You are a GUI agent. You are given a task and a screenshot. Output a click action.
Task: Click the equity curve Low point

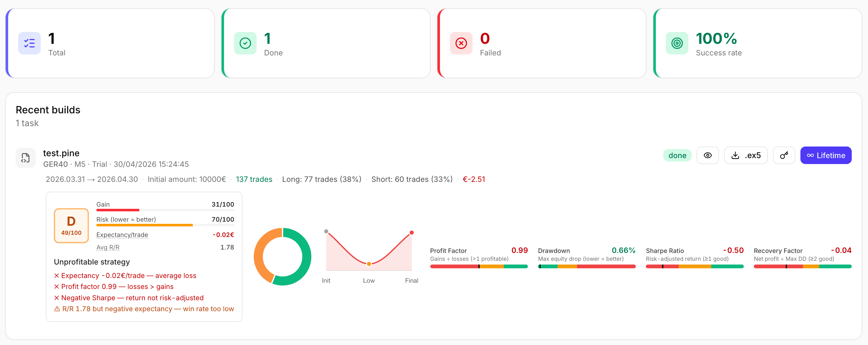[x=369, y=264]
